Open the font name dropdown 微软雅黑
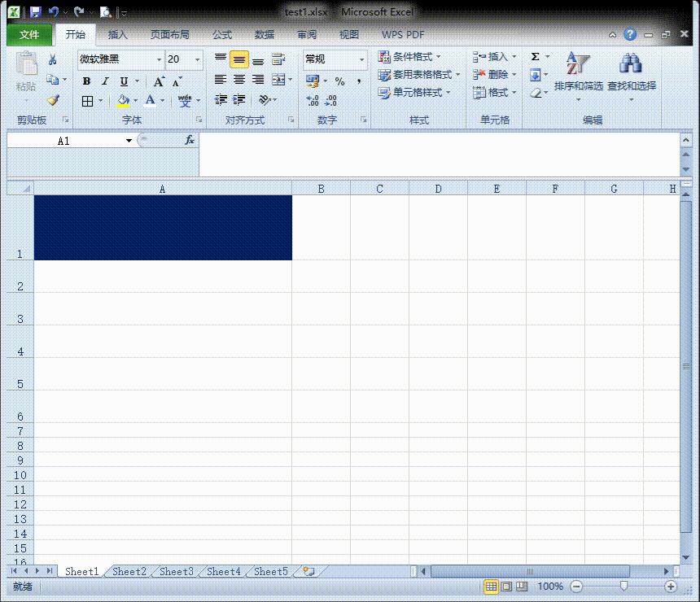The image size is (700, 602). [159, 59]
